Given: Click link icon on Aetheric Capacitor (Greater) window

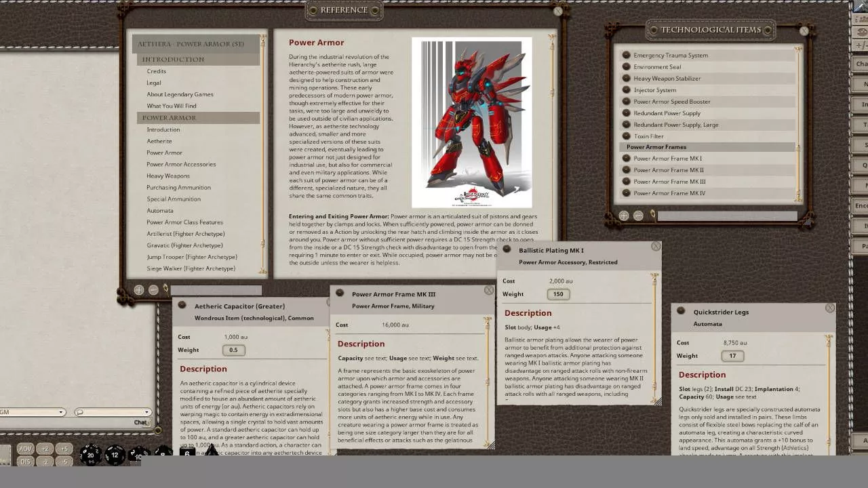Looking at the screenshot, I should pos(182,306).
